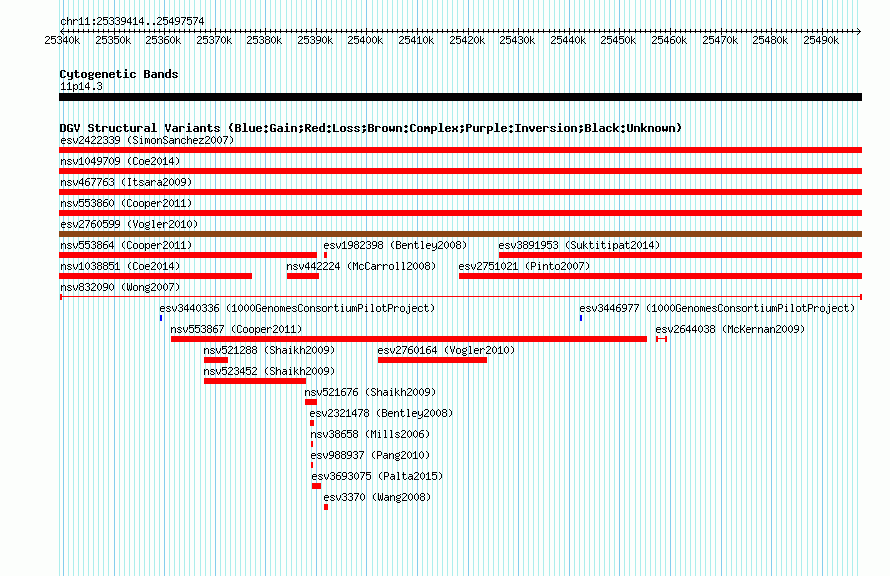Click esv2321478 (Bentley2008) label
Viewport: 890px width, 576px height.
381,413
